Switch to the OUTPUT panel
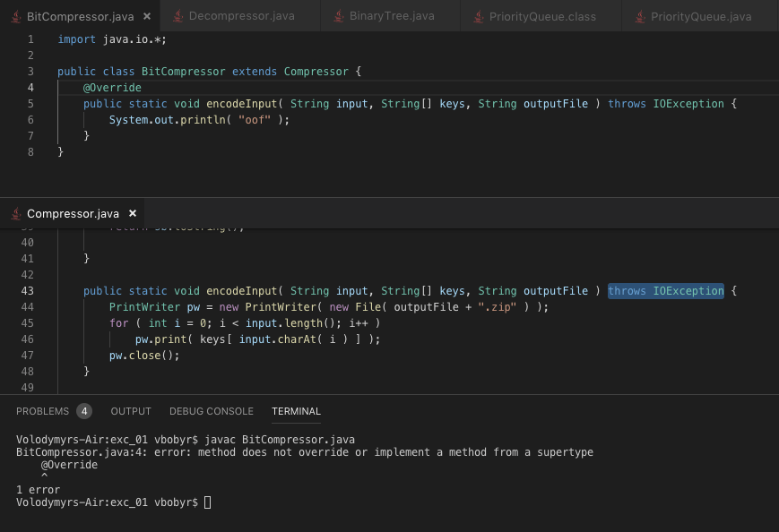779x532 pixels. coord(131,411)
